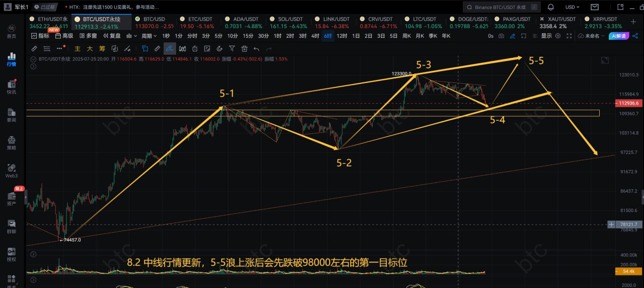Click the 军长1 user profile

coord(15,7)
